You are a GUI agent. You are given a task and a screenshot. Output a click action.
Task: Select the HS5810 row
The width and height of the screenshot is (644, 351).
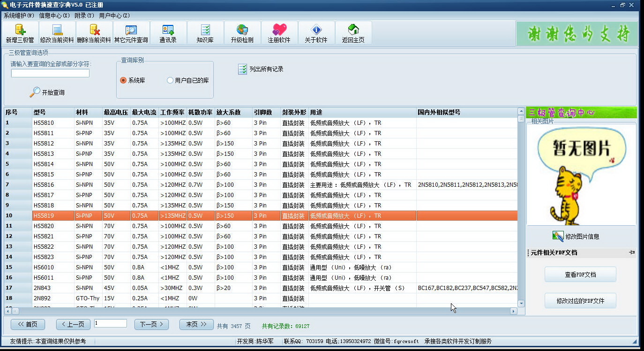pos(261,123)
